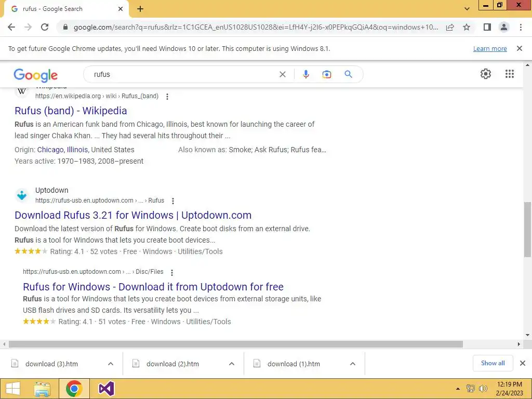Submit search with magnifier icon
The height and width of the screenshot is (399, 532).
[348, 74]
